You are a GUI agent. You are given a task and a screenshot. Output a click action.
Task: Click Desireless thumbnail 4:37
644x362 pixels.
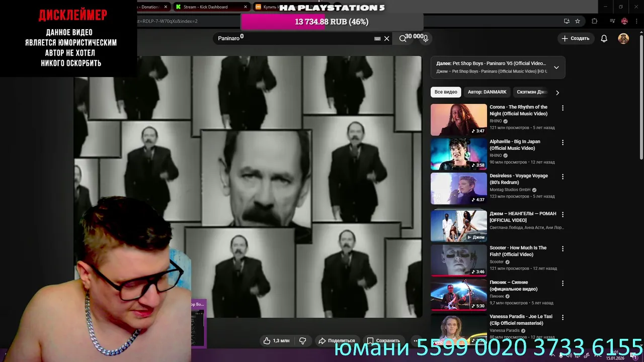[459, 189]
